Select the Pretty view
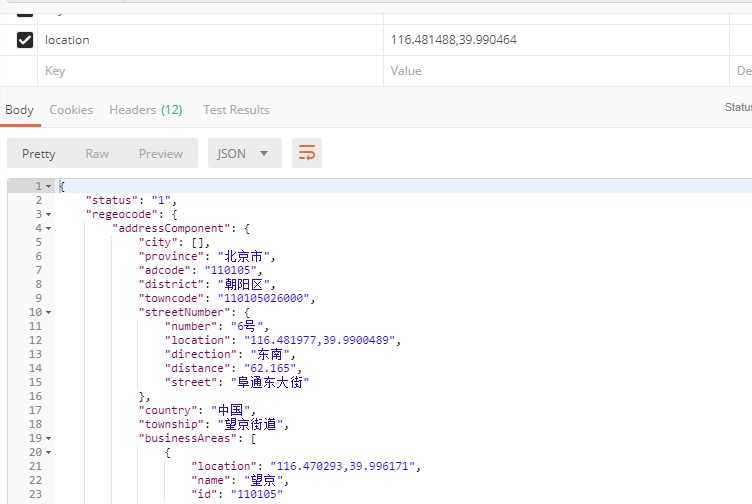752x504 pixels. pyautogui.click(x=38, y=154)
